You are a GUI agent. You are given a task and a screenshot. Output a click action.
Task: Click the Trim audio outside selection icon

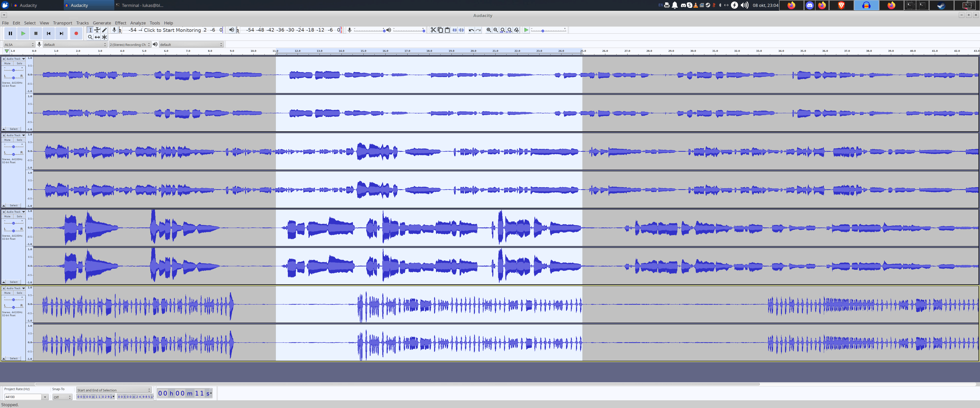454,30
